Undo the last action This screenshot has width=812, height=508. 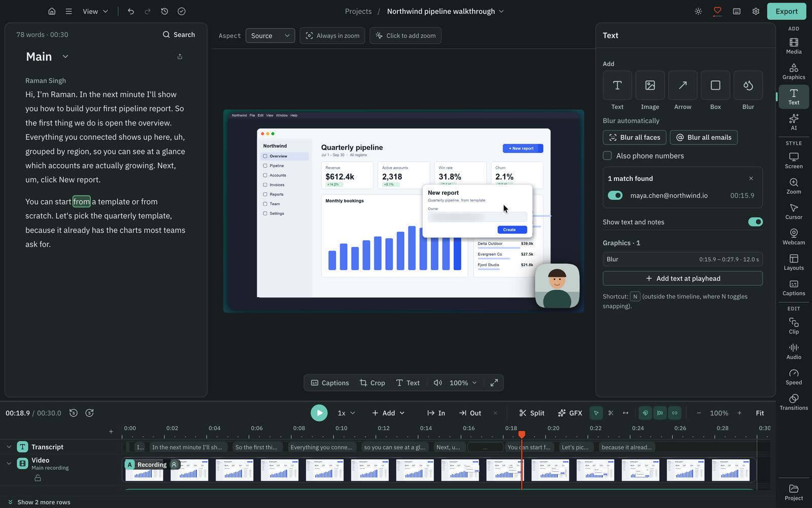point(131,11)
